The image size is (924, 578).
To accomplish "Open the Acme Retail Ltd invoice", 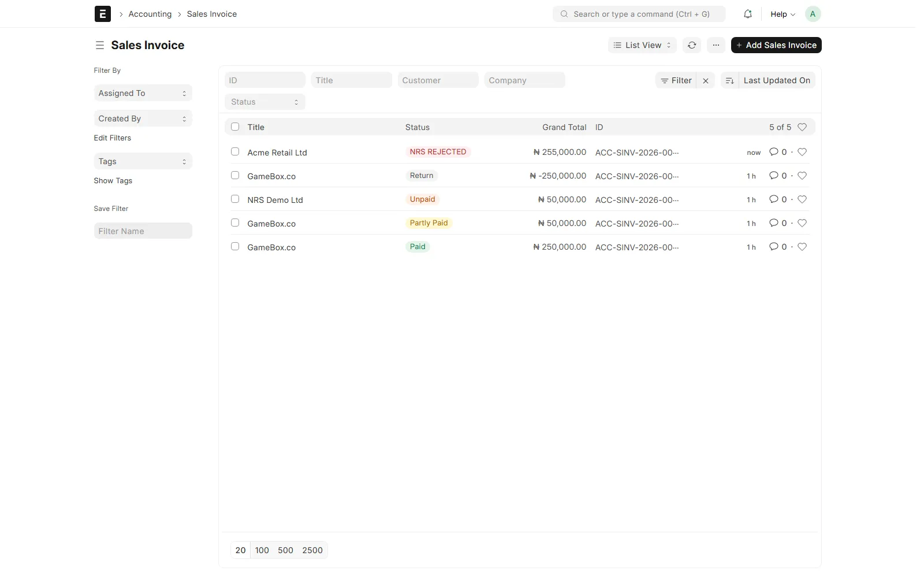I will 277,153.
